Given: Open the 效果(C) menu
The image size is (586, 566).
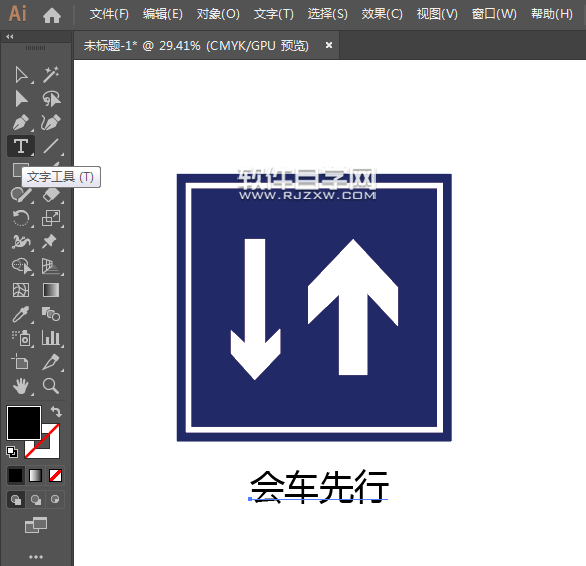Looking at the screenshot, I should pyautogui.click(x=382, y=14).
